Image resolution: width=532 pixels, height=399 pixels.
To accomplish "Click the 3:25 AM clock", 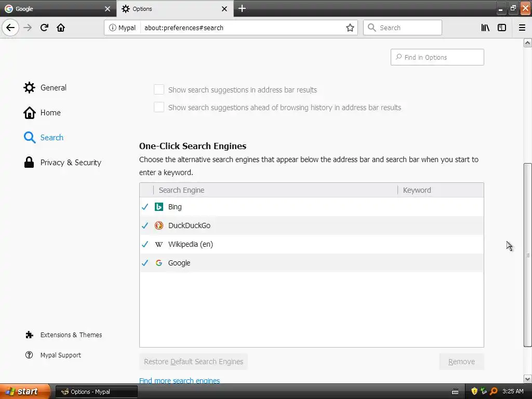I will click(x=513, y=392).
